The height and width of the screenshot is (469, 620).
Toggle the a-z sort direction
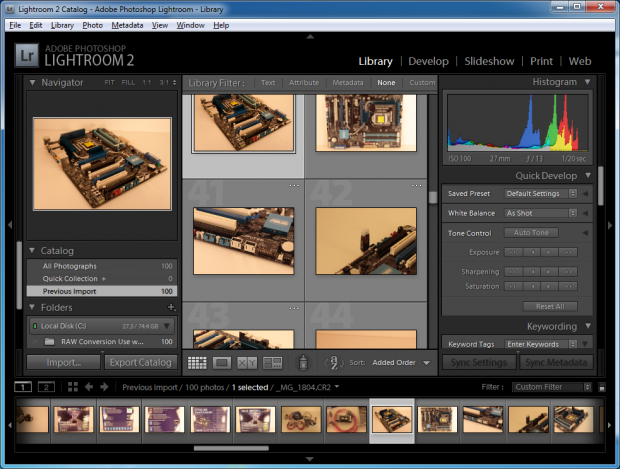click(x=334, y=362)
